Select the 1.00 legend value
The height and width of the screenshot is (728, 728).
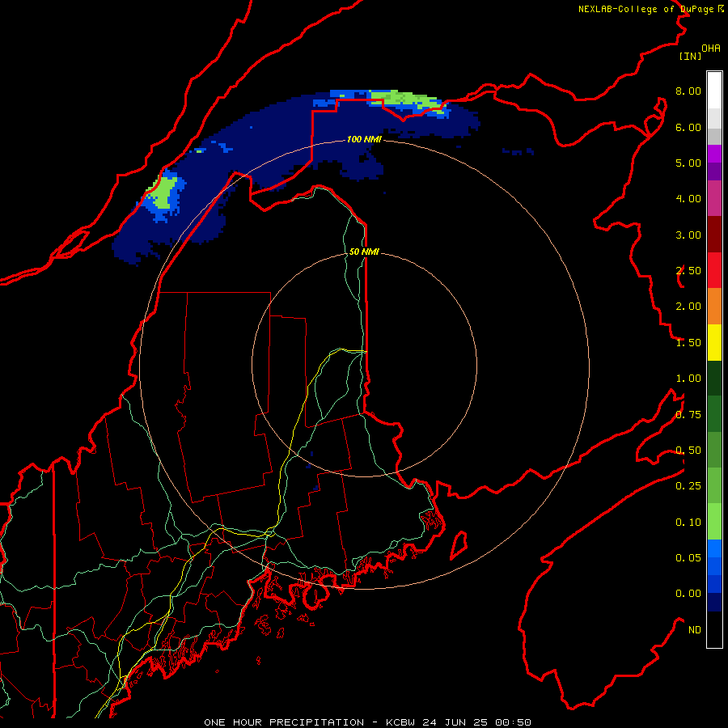[688, 379]
